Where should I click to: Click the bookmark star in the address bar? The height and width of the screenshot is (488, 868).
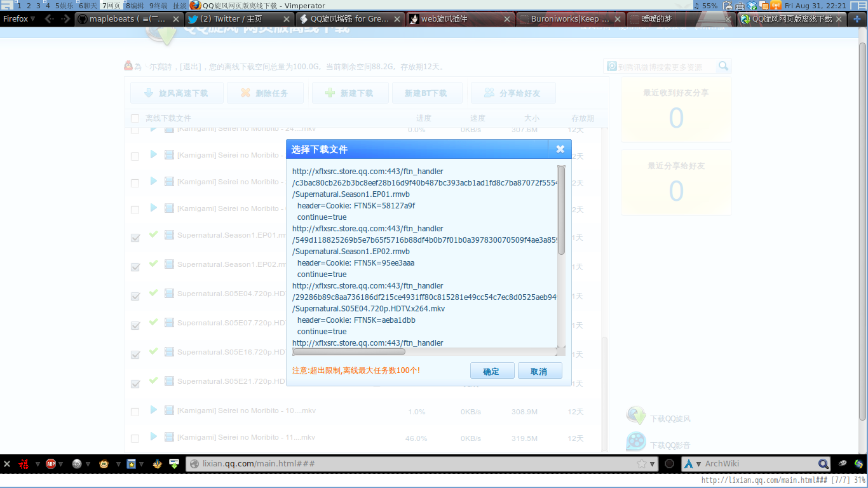(642, 464)
